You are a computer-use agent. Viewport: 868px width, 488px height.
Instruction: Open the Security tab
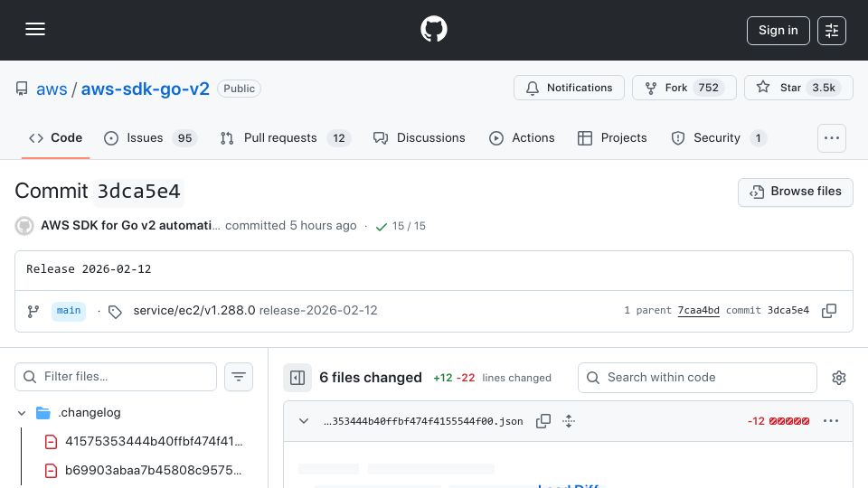tap(718, 137)
